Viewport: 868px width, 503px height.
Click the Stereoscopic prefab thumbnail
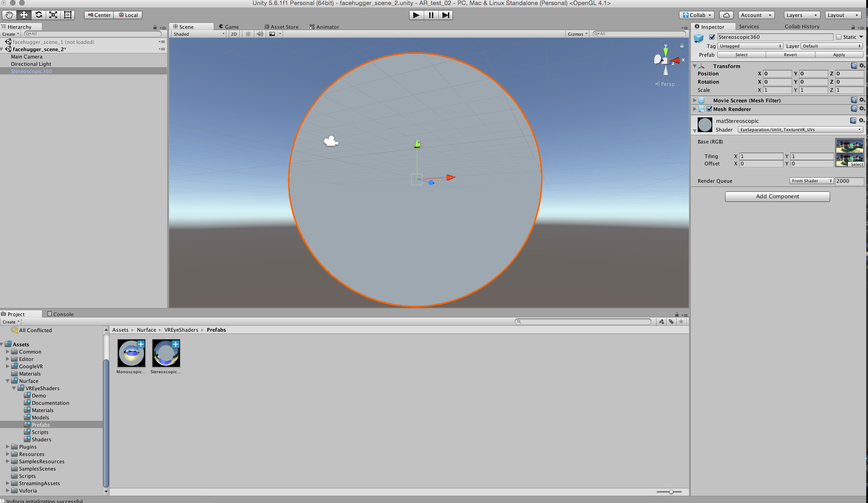pos(166,353)
